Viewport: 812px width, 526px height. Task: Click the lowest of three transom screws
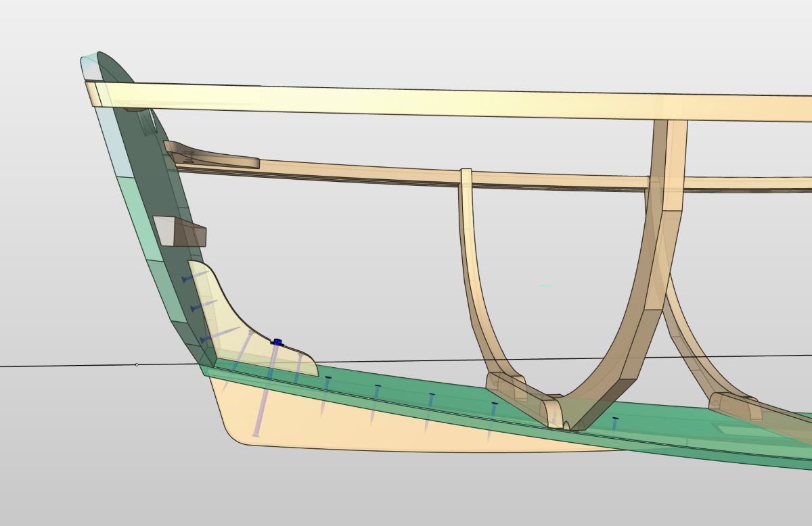point(203,339)
